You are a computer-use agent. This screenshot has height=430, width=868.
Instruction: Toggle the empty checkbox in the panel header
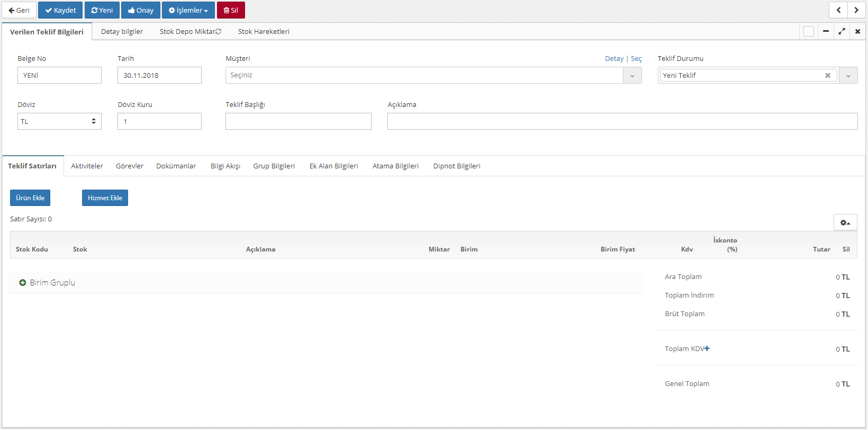(x=808, y=32)
